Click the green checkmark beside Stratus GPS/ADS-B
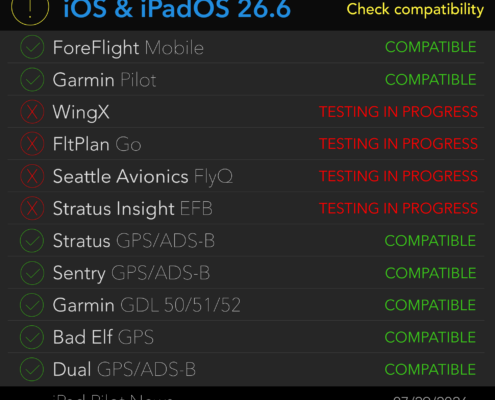The width and height of the screenshot is (495, 400). pos(32,241)
